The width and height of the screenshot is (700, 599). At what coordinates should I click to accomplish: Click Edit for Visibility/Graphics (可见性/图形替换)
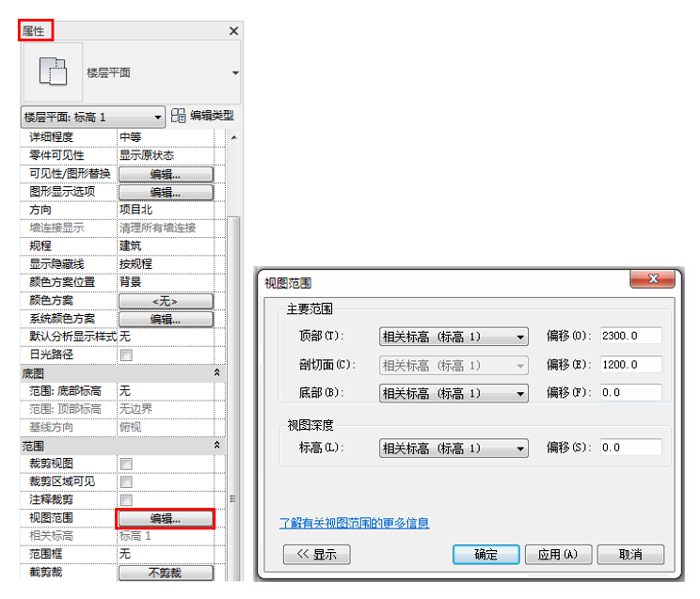click(166, 174)
